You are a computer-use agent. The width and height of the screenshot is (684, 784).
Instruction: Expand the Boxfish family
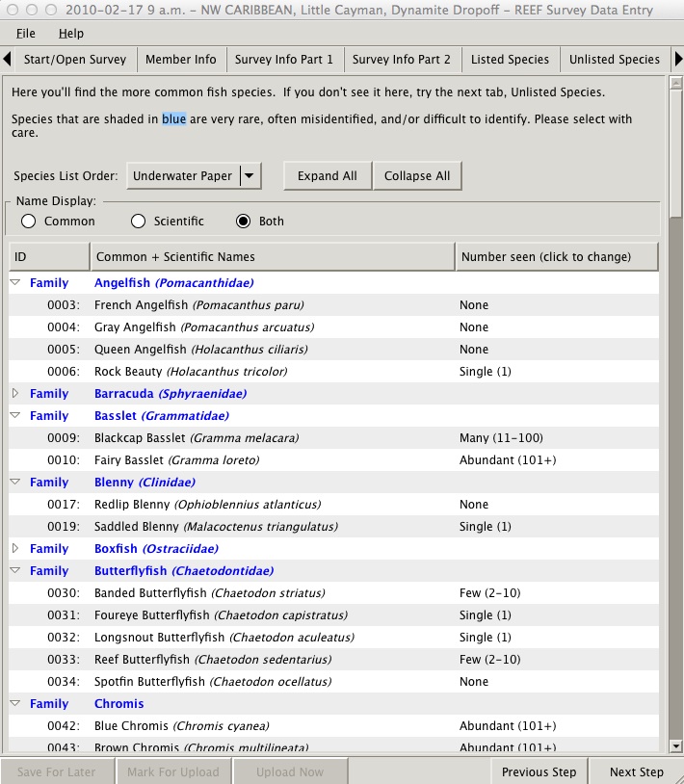pyautogui.click(x=15, y=548)
